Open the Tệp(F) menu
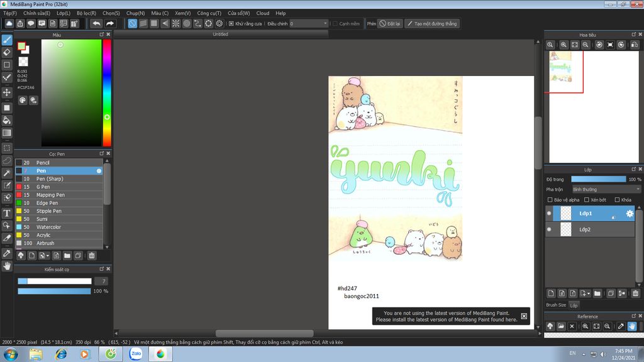 click(10, 13)
